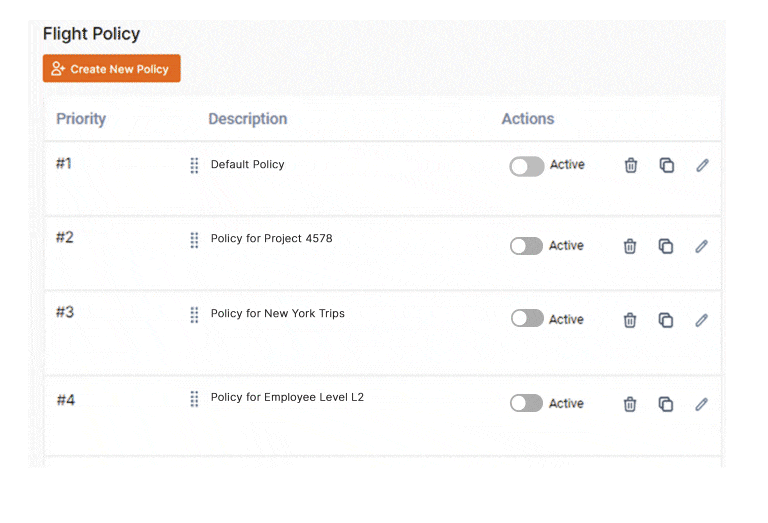768x523 pixels.
Task: Copy Policy for Project 4578
Action: [666, 246]
